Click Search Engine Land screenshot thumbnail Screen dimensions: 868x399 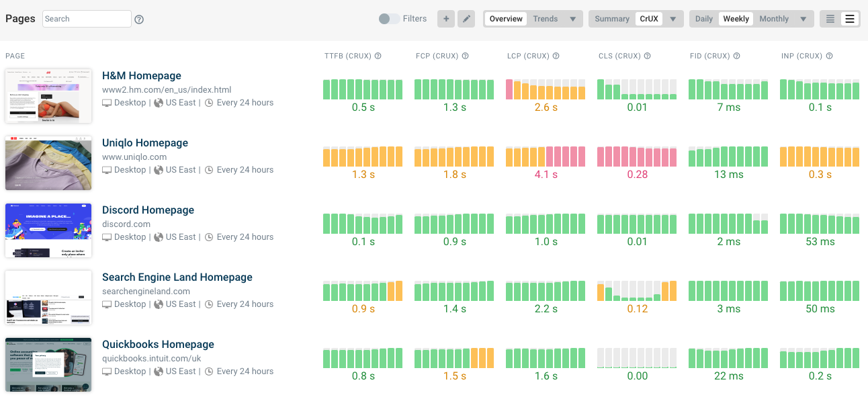48,298
